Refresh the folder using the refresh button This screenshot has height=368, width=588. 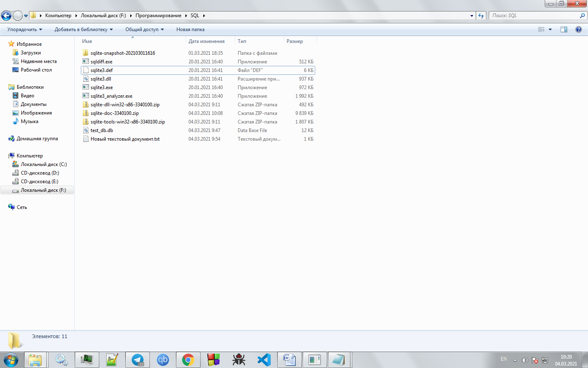[x=481, y=16]
